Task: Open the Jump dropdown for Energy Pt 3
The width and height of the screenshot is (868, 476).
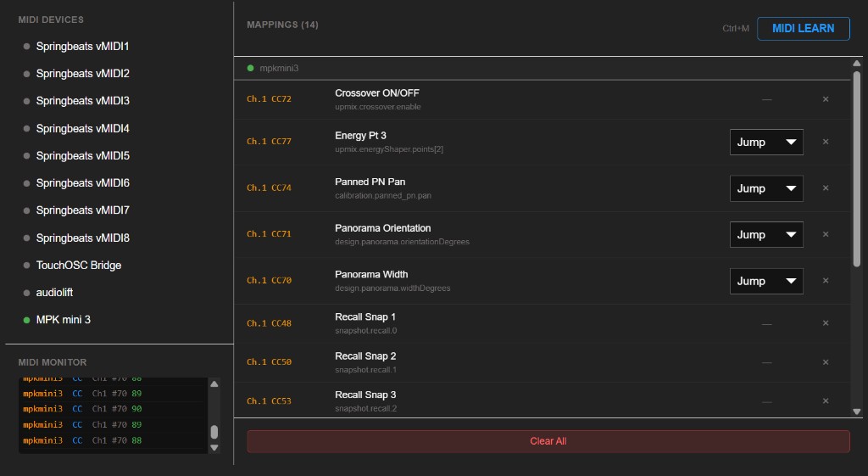Action: [x=766, y=143]
